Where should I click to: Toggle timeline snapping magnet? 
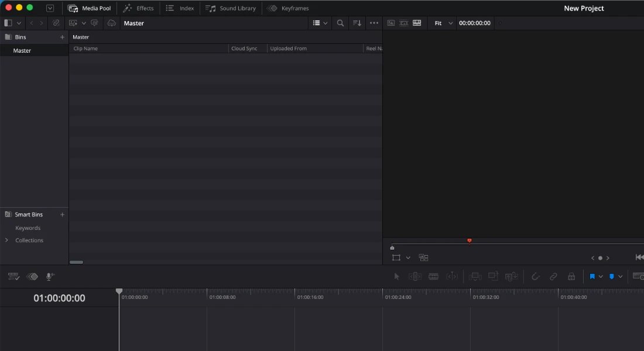(536, 277)
